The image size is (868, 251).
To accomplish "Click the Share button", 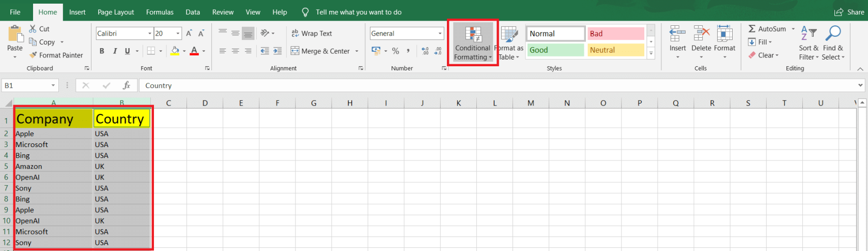I will point(849,12).
